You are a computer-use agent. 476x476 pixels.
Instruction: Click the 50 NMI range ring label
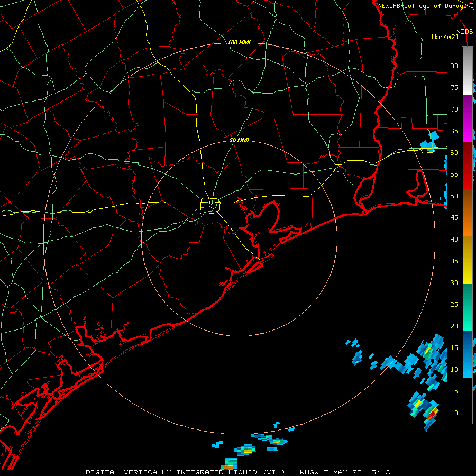[239, 140]
